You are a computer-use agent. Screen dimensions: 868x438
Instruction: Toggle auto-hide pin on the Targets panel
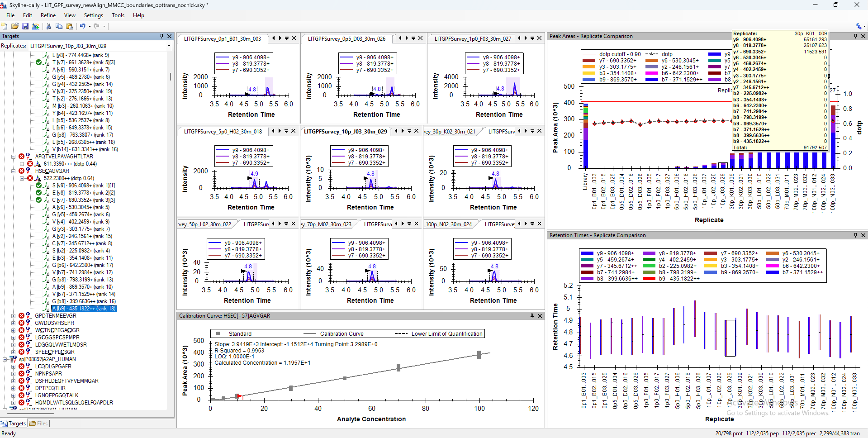pyautogui.click(x=161, y=36)
